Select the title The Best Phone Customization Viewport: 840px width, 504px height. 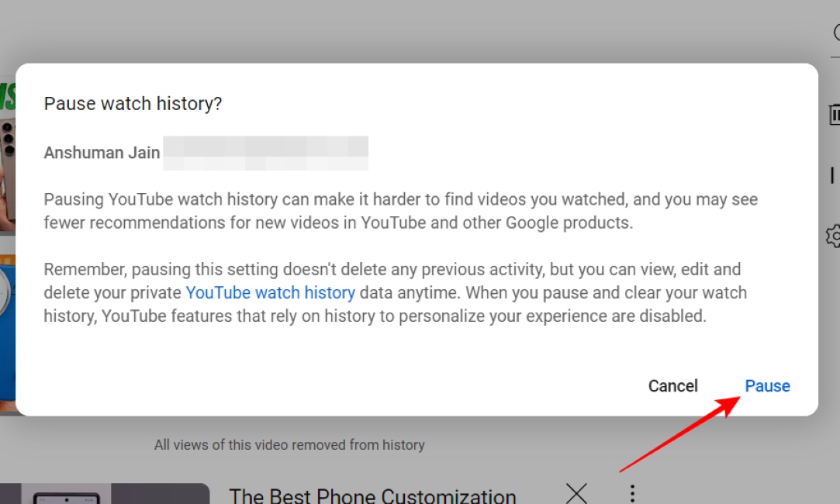372,495
